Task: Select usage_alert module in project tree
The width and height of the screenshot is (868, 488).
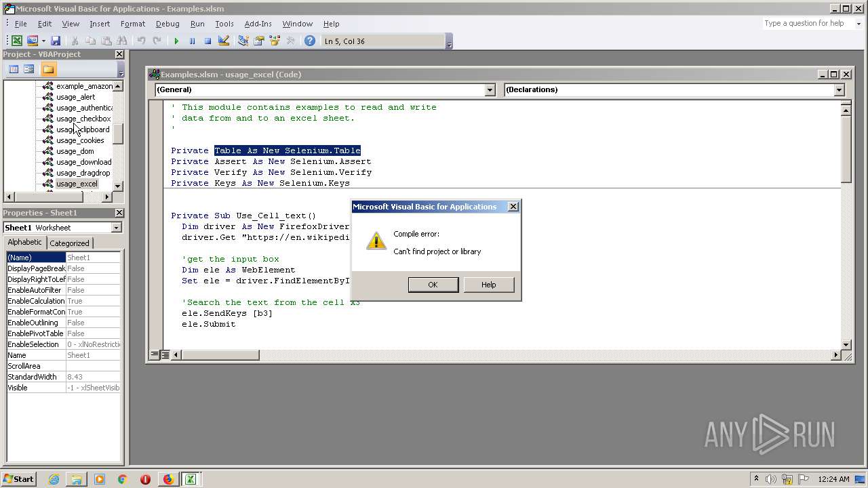Action: click(x=76, y=97)
